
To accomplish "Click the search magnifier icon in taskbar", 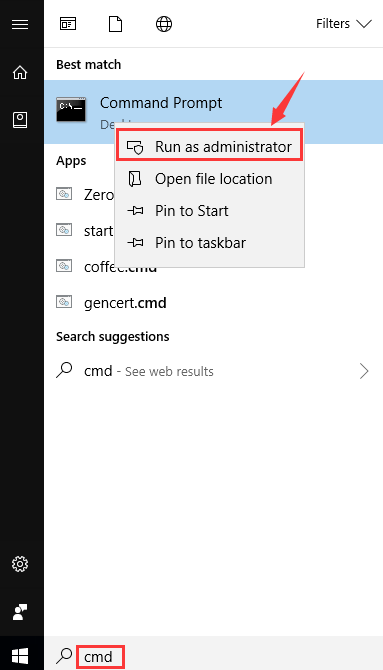I will (65, 656).
